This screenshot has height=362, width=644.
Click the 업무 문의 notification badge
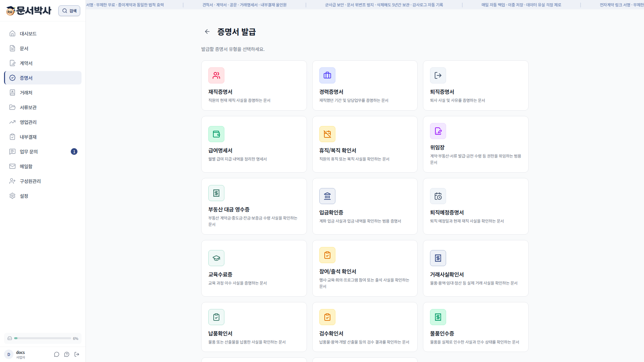(x=74, y=152)
